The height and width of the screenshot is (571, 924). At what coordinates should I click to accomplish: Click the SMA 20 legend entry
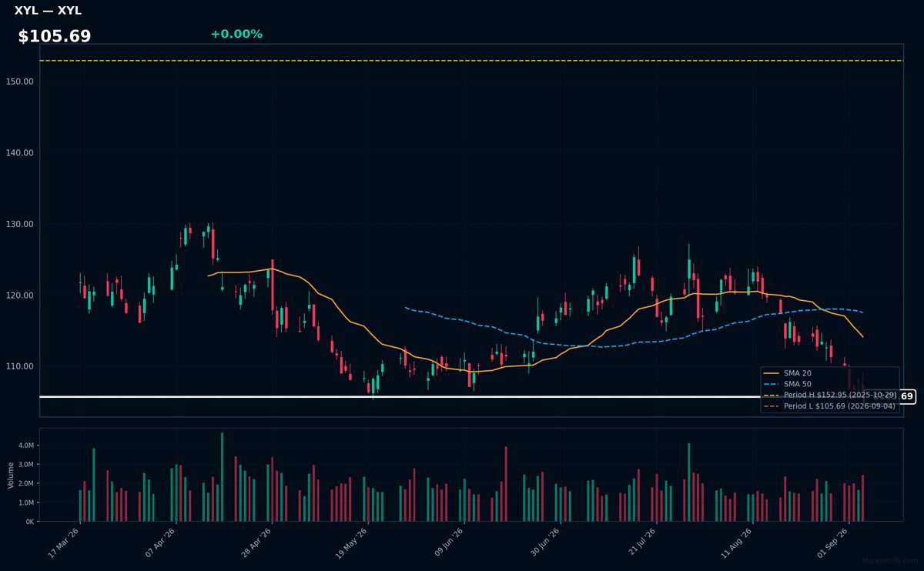788,373
